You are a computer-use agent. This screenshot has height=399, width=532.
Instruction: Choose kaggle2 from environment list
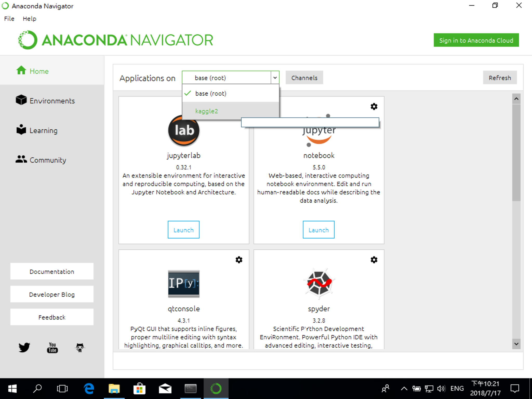(x=207, y=111)
